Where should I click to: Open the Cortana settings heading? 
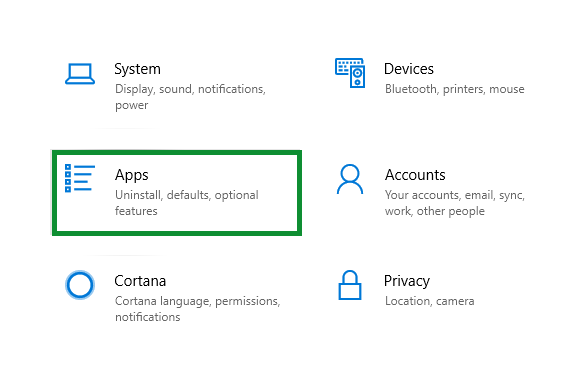[140, 281]
